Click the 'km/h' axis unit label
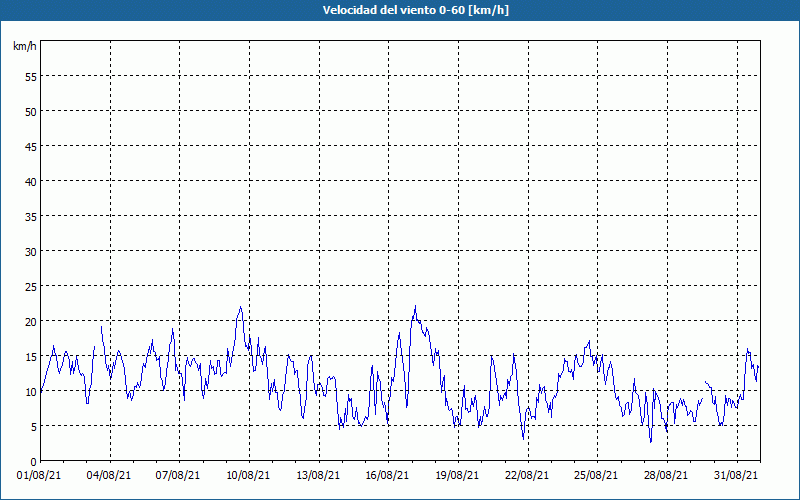 pos(25,46)
